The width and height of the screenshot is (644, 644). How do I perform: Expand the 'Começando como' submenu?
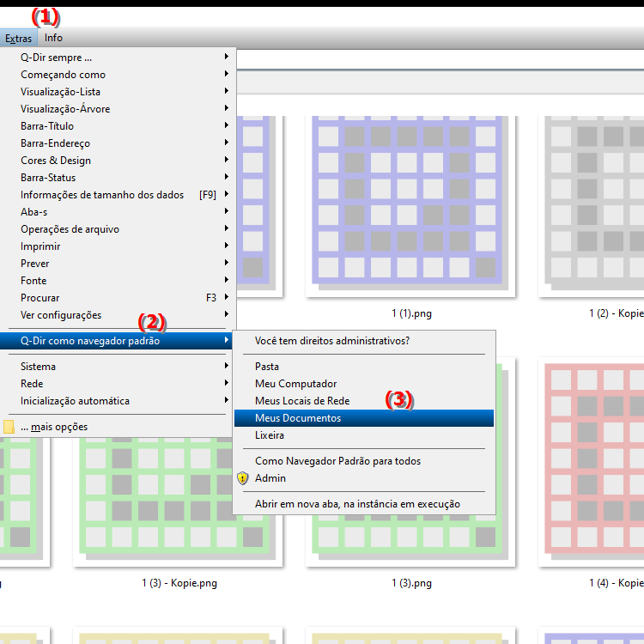tap(118, 75)
